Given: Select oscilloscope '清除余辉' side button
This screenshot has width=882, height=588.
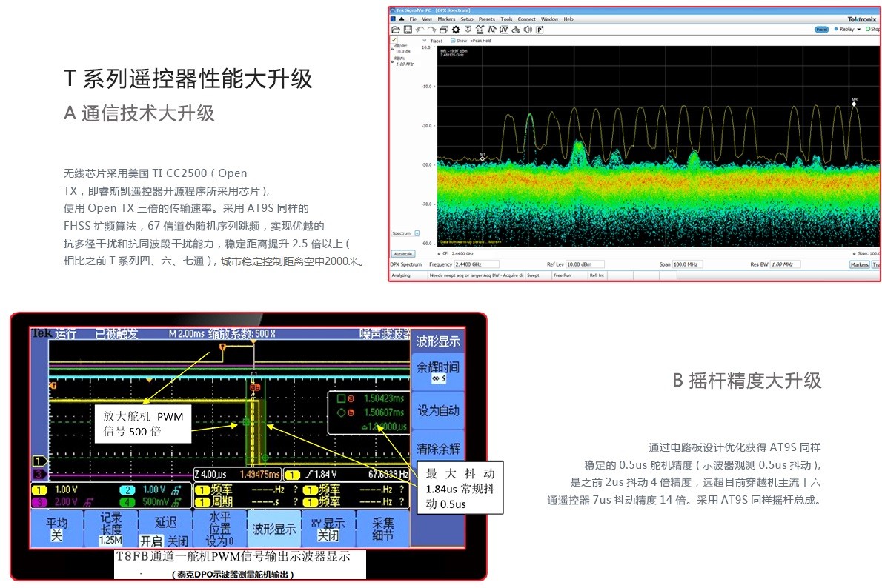Looking at the screenshot, I should tap(437, 449).
